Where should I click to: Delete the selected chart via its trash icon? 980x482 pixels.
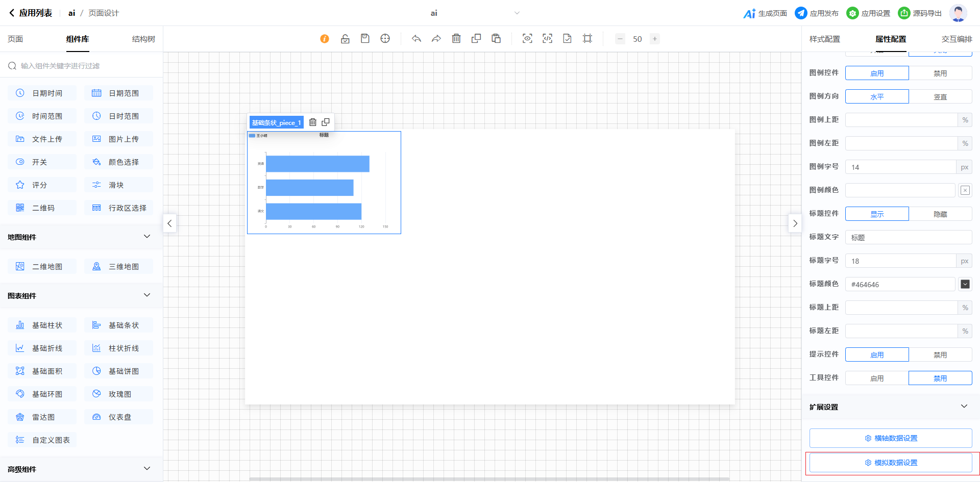[313, 122]
